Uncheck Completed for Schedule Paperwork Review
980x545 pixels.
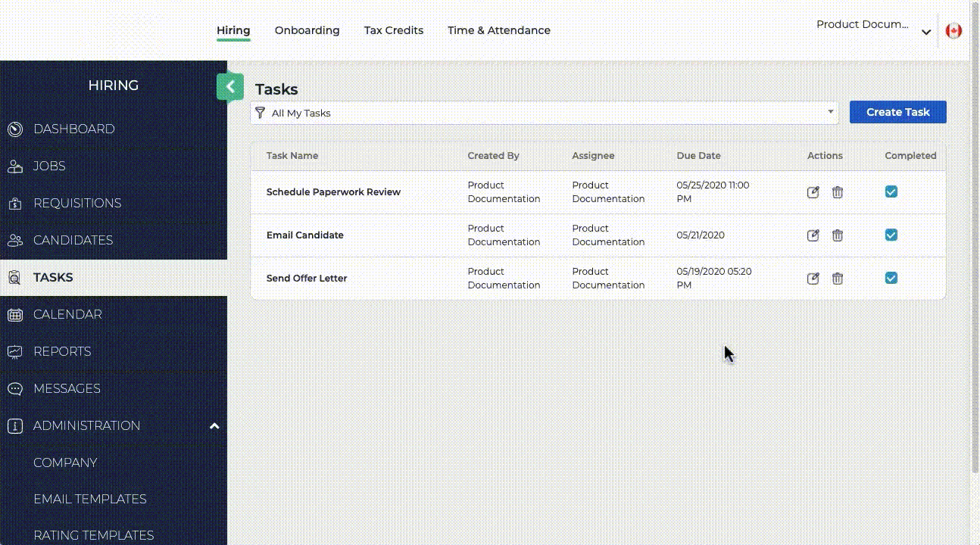(x=891, y=192)
